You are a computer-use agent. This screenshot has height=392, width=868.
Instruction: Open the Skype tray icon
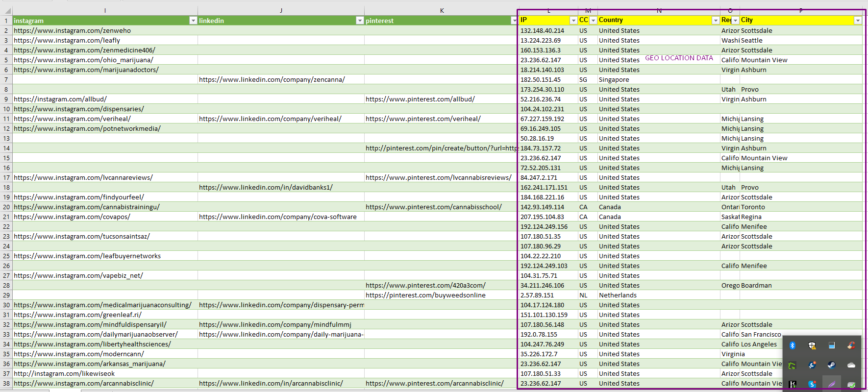(812, 384)
